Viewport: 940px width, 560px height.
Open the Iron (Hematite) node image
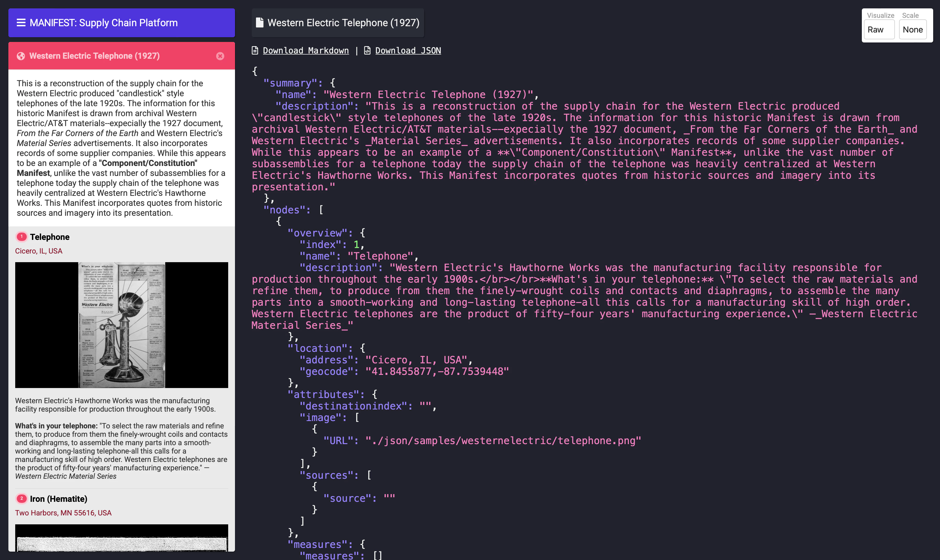pos(121,538)
